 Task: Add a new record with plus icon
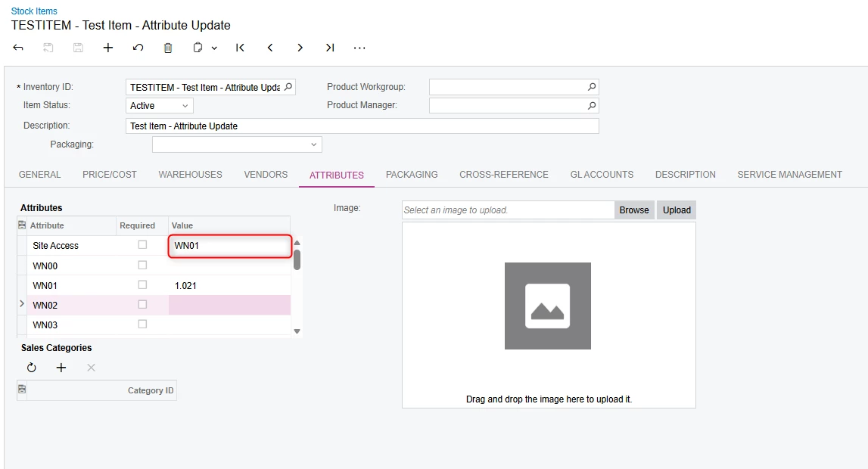108,48
